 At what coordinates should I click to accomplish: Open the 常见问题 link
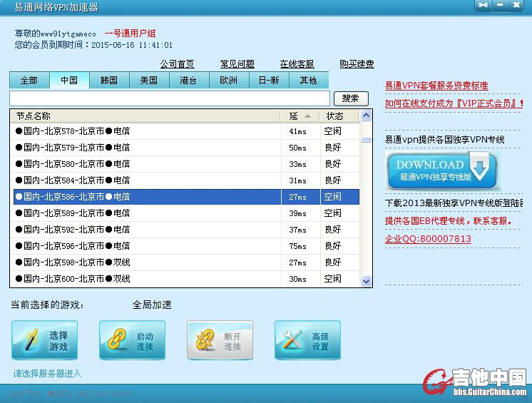point(237,63)
